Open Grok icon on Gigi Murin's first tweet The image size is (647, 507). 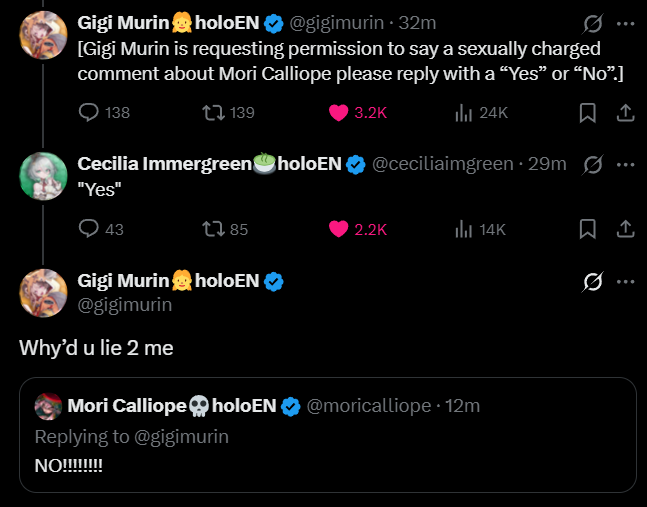point(593,22)
